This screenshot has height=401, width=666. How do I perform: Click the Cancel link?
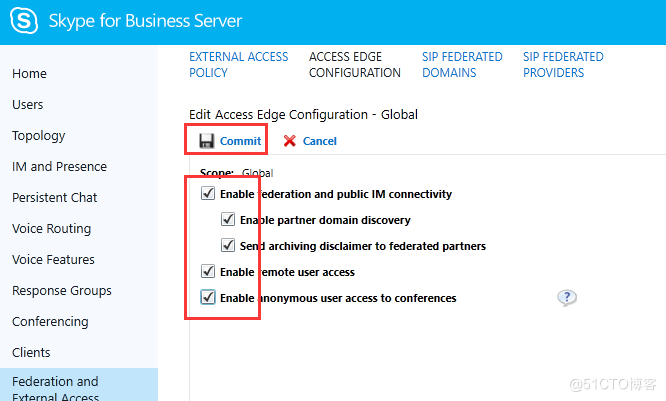coord(319,141)
